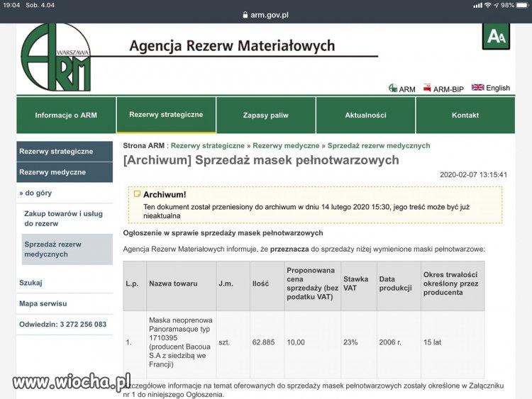
Task: Click the page heading Sprzedaż masek pełnotwarzowych
Action: pos(261,160)
